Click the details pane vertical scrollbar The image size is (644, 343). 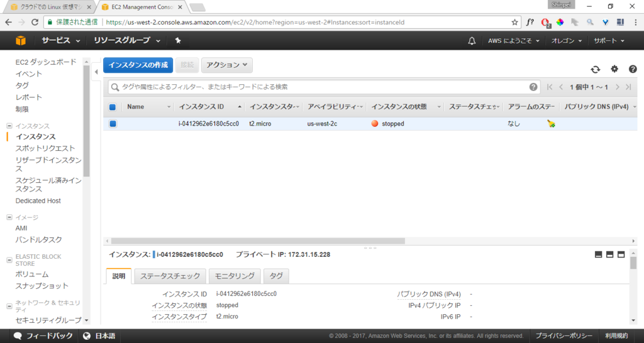(633, 263)
